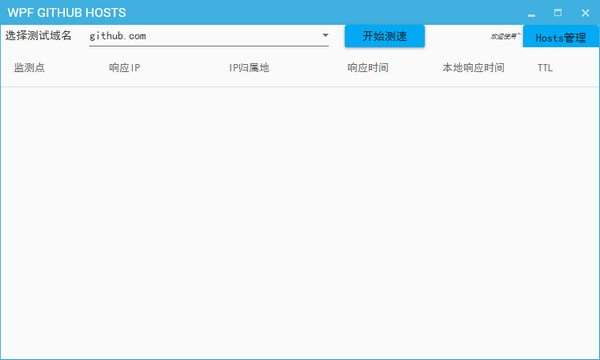Sort by the 响应时间 column header
This screenshot has height=360, width=600.
coord(368,68)
